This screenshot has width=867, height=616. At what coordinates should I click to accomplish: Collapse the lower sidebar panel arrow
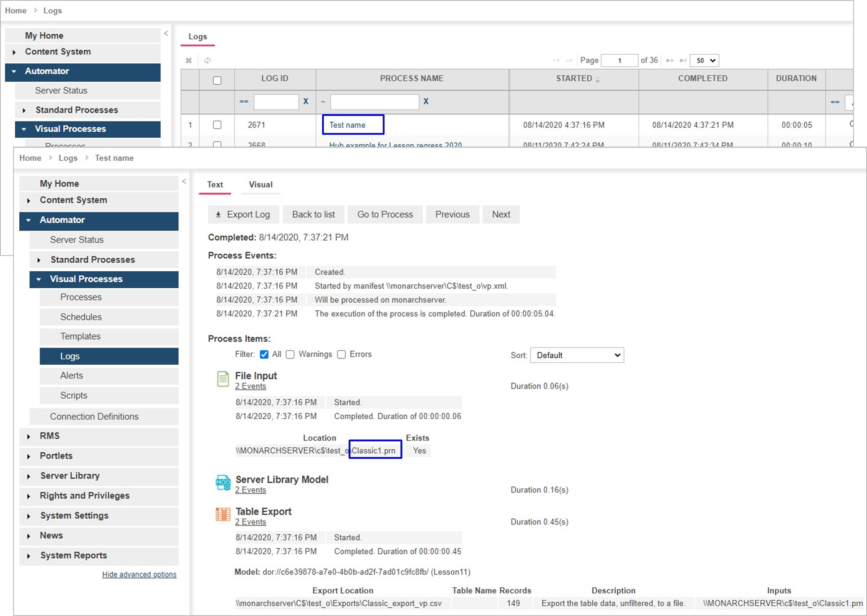click(x=184, y=182)
